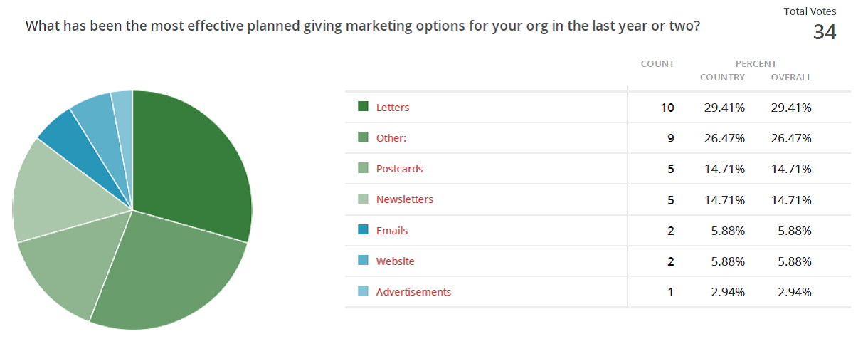This screenshot has width=868, height=339.
Task: Click the Postcards label link
Action: point(399,169)
